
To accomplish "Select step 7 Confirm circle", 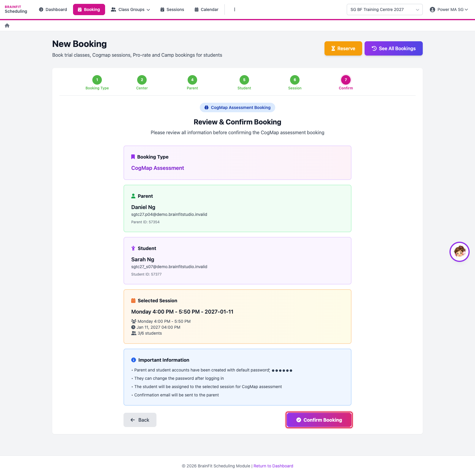I will pos(346,80).
